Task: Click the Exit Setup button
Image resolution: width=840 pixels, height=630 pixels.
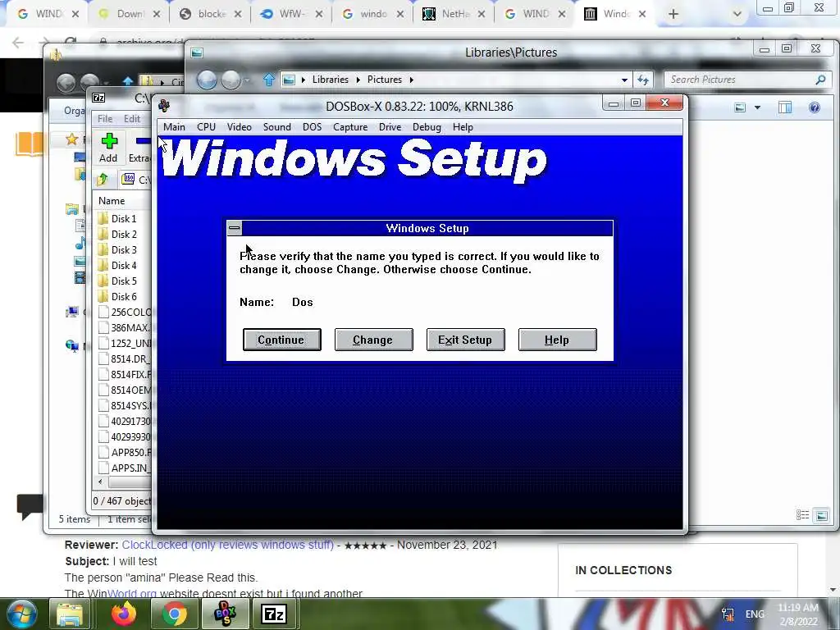Action: (x=465, y=340)
